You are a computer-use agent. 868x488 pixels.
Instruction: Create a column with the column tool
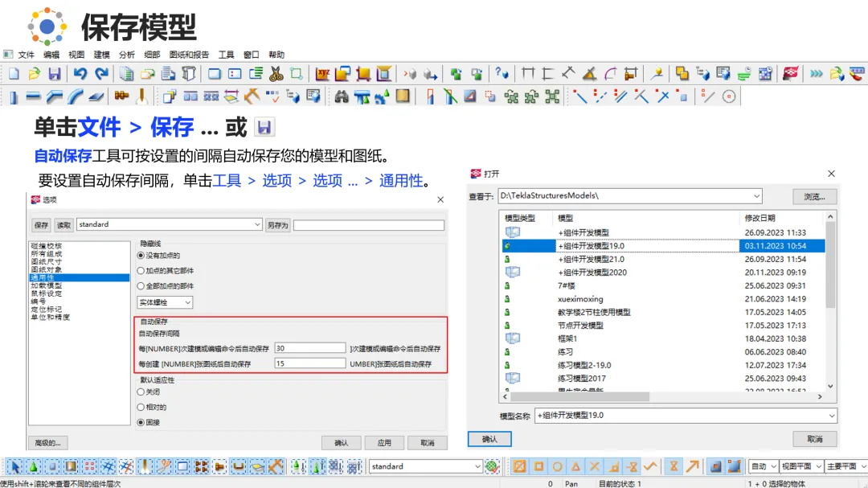pos(14,97)
